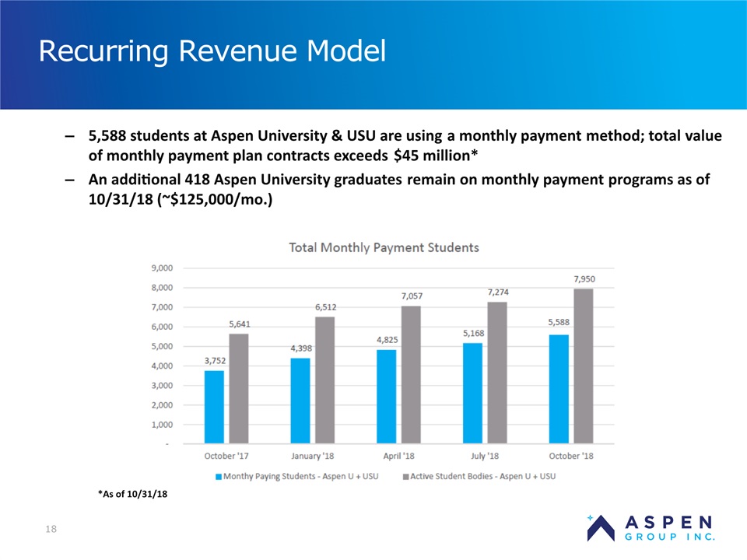Click the blue bar for October '17
Viewport: 747px width, 560px height.
pos(214,407)
